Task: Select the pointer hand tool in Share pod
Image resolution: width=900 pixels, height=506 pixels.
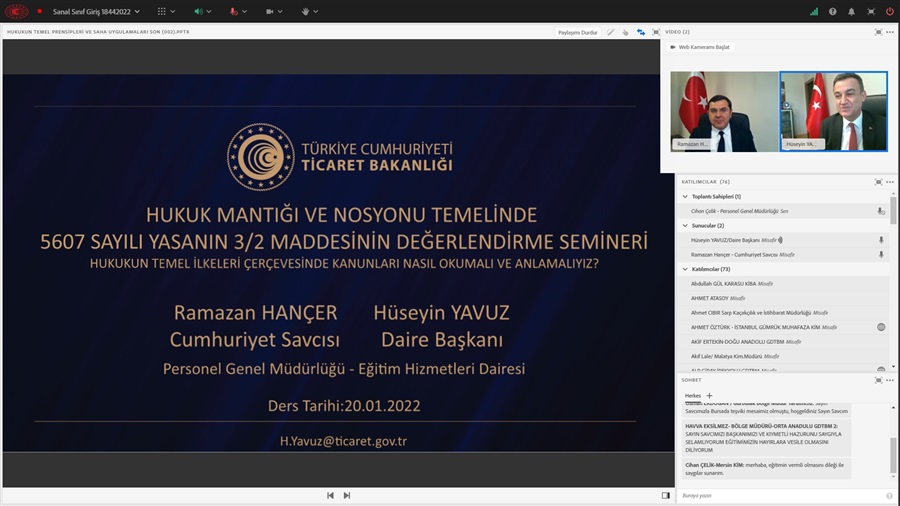Action: tap(625, 32)
